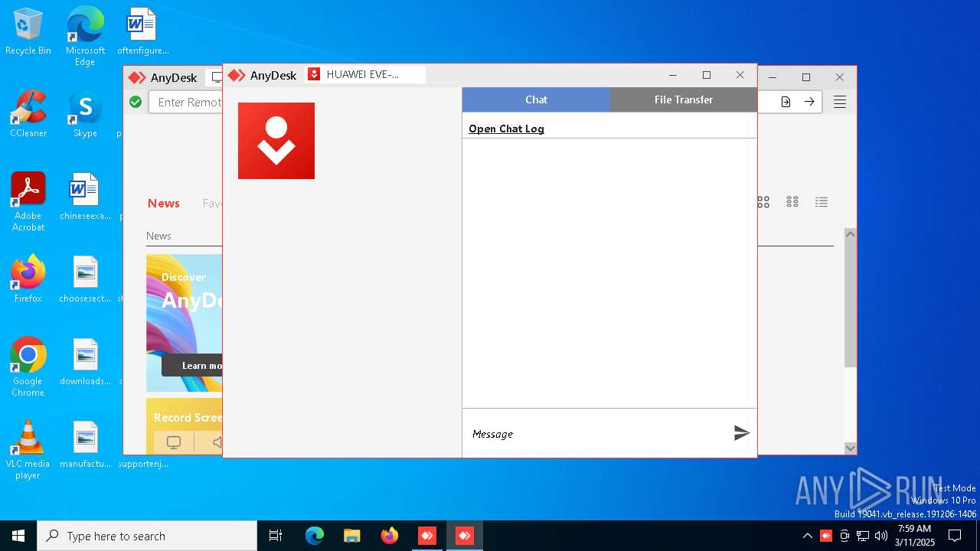Open the notification center
The image size is (980, 551).
coord(954,536)
